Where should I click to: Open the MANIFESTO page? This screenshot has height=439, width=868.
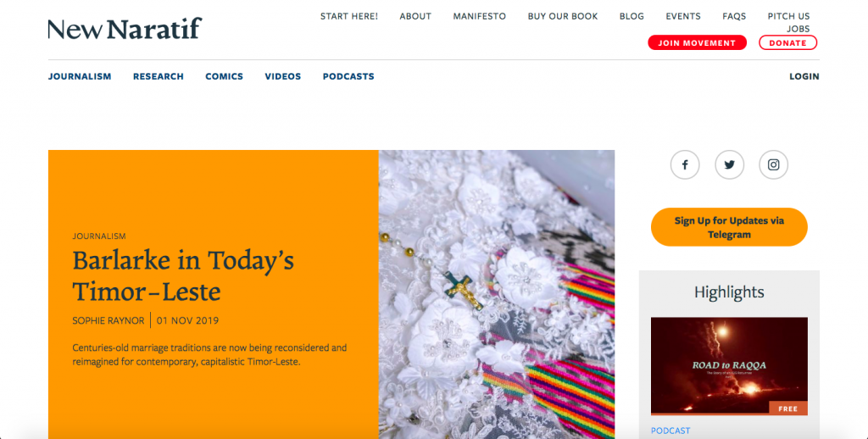480,17
